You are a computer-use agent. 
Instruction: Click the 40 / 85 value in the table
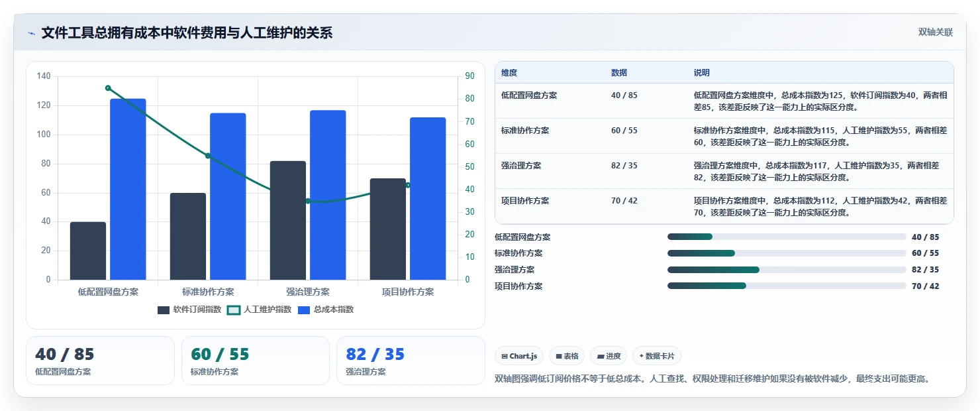click(x=624, y=95)
